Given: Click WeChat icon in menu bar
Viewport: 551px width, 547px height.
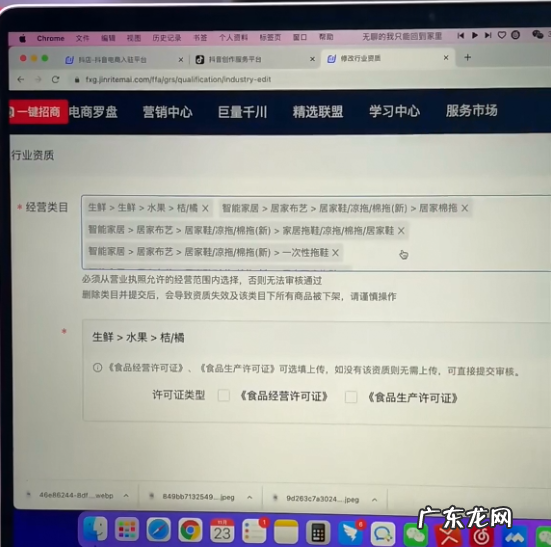Looking at the screenshot, I should (538, 34).
